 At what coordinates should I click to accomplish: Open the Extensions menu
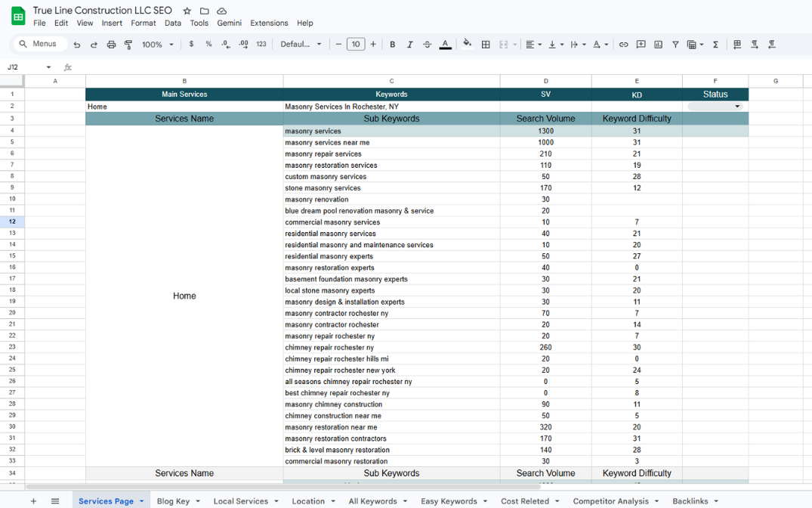pos(269,23)
